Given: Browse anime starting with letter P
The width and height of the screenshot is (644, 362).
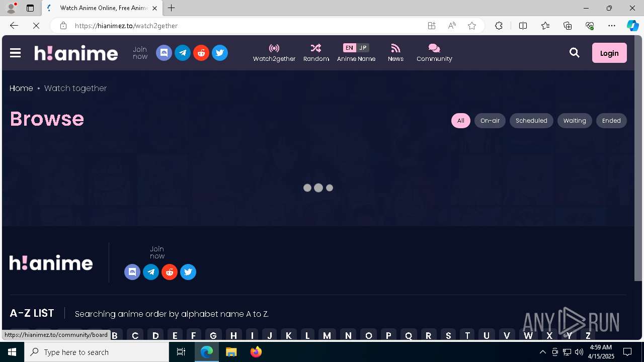Looking at the screenshot, I should (388, 335).
